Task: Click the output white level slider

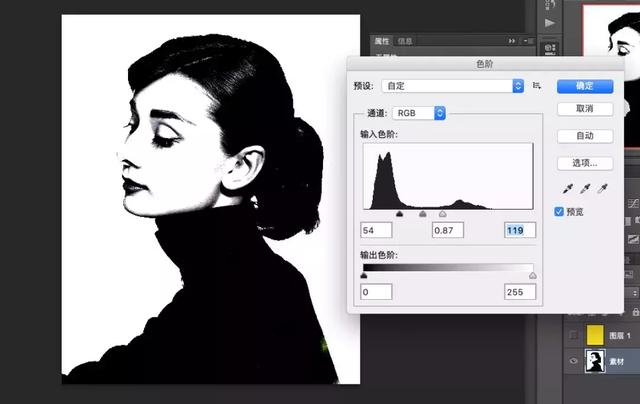Action: pos(533,276)
